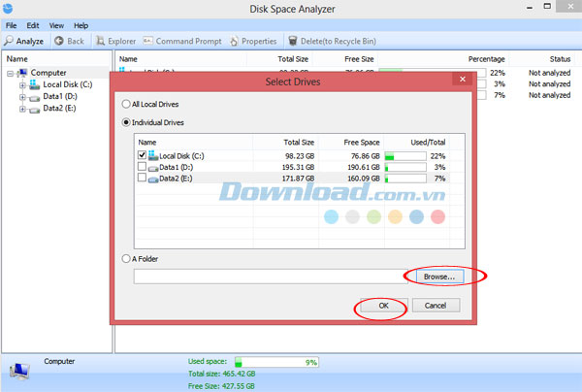Open the File menu
The image size is (582, 392).
pos(11,24)
